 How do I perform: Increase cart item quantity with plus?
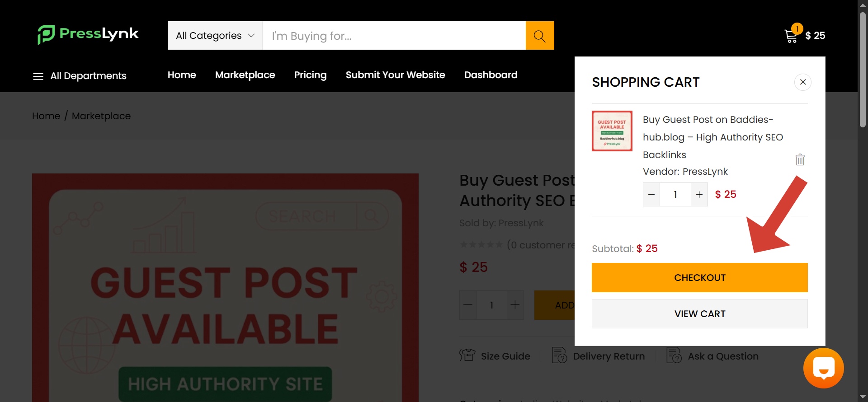pos(699,195)
